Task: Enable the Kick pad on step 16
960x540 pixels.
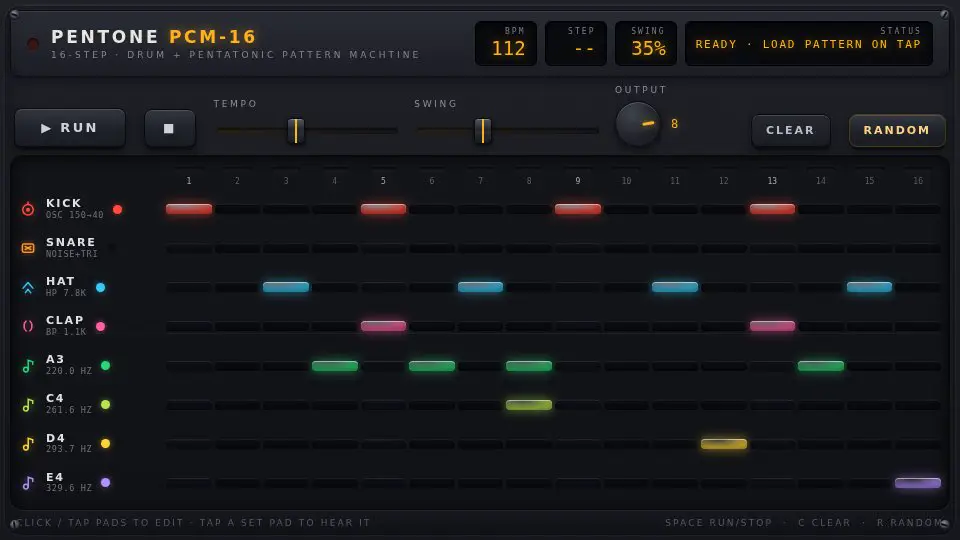Action: [918, 209]
